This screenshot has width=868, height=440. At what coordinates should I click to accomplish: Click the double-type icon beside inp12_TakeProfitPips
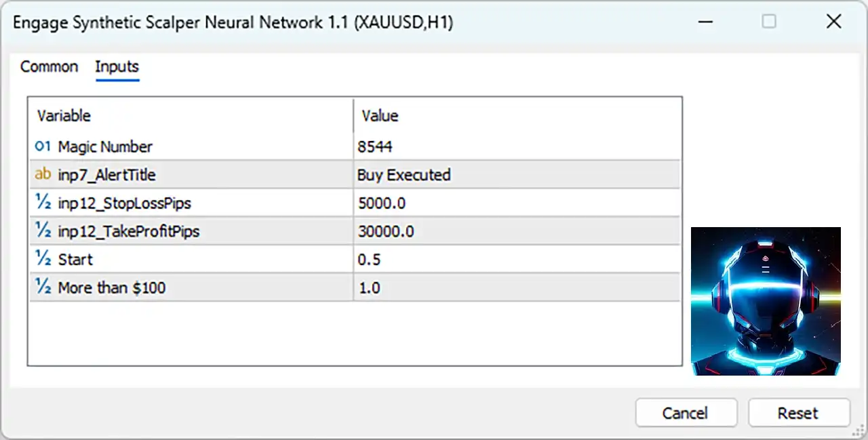click(x=43, y=231)
